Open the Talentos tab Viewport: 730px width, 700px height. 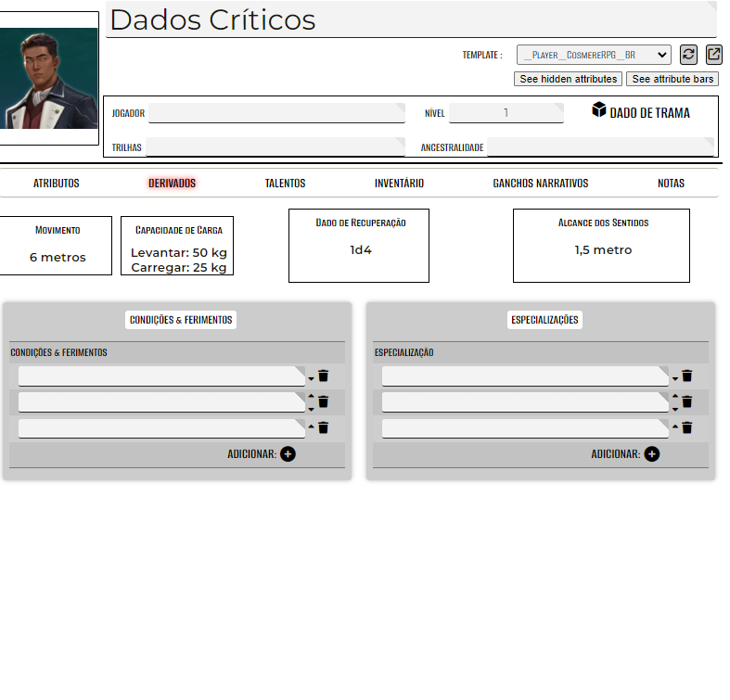(286, 184)
